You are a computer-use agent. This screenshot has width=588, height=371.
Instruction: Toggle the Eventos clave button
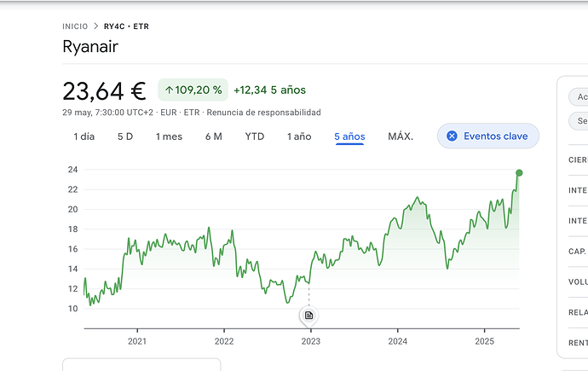(x=488, y=136)
